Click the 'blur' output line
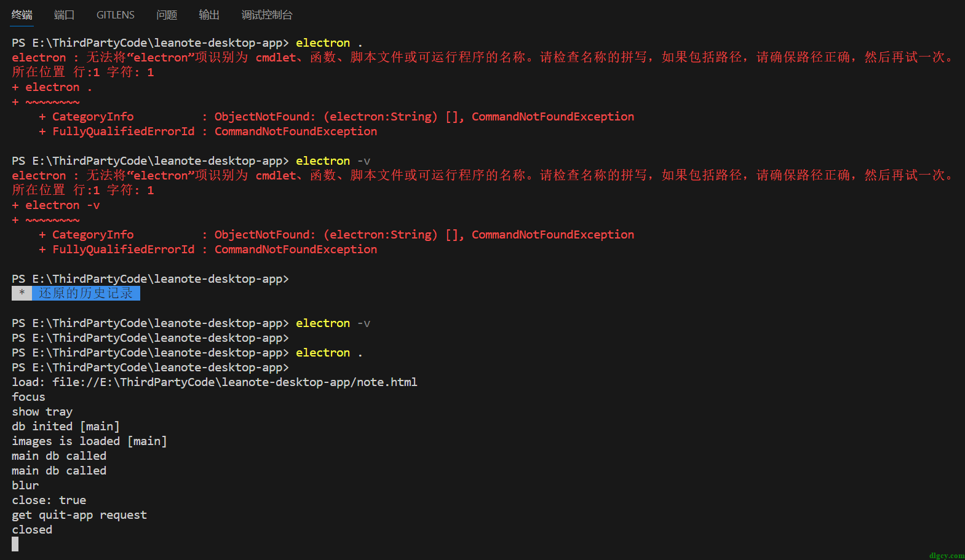Image resolution: width=965 pixels, height=560 pixels. pos(25,485)
